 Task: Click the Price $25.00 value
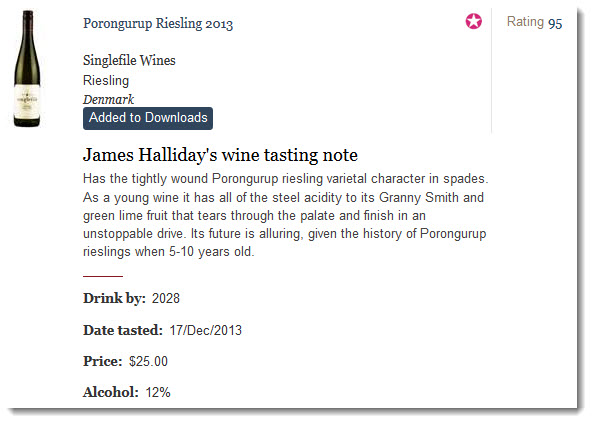pos(148,361)
